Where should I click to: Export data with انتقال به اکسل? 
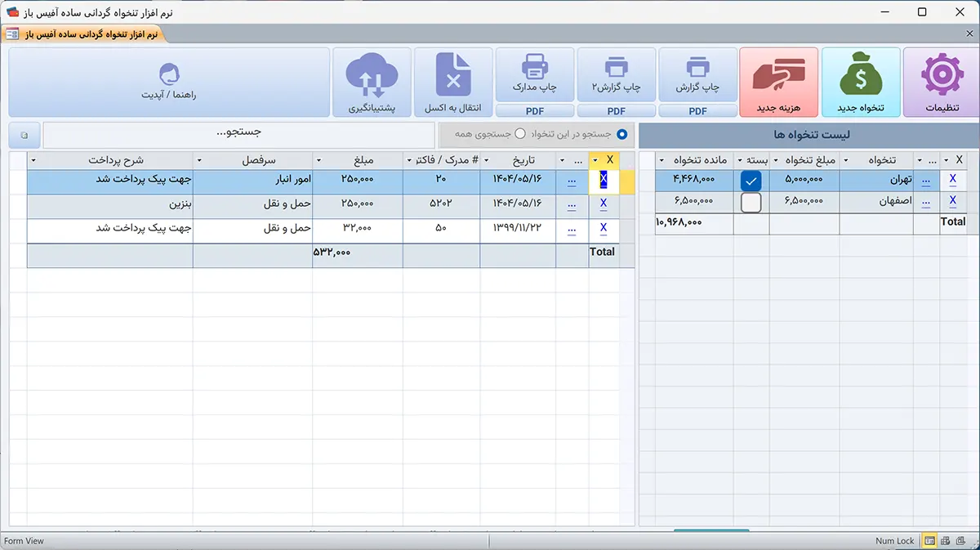pyautogui.click(x=453, y=82)
